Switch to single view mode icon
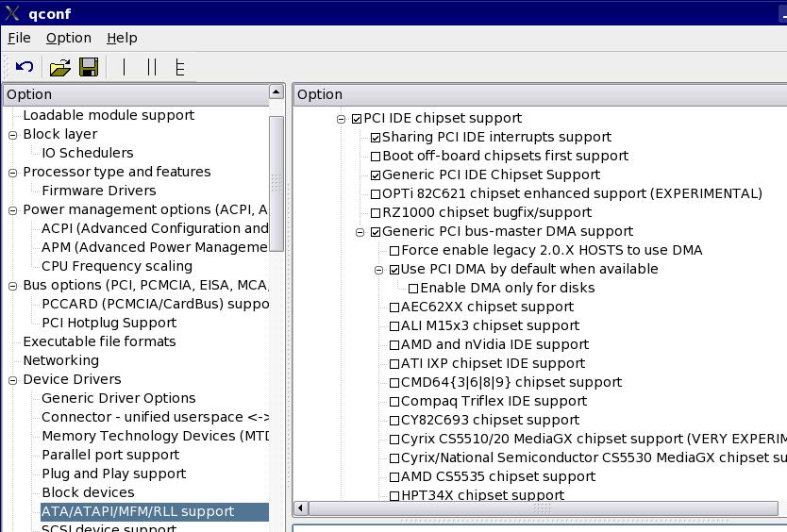 click(x=124, y=67)
